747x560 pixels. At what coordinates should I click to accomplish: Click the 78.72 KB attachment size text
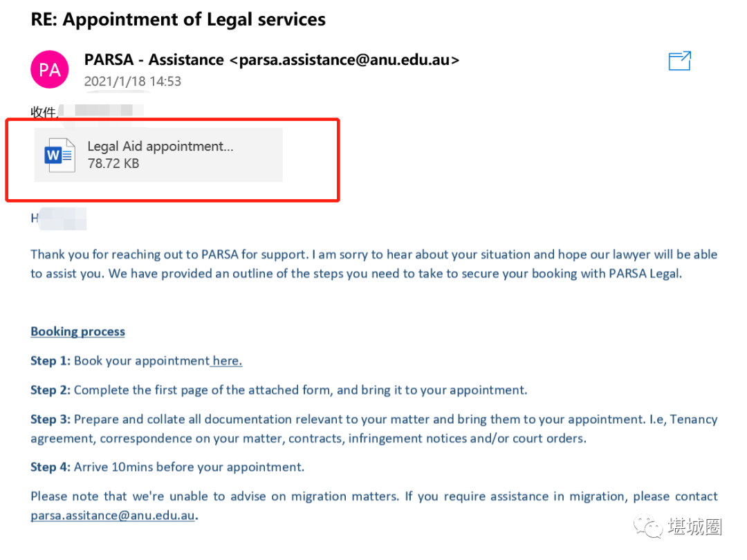point(113,163)
